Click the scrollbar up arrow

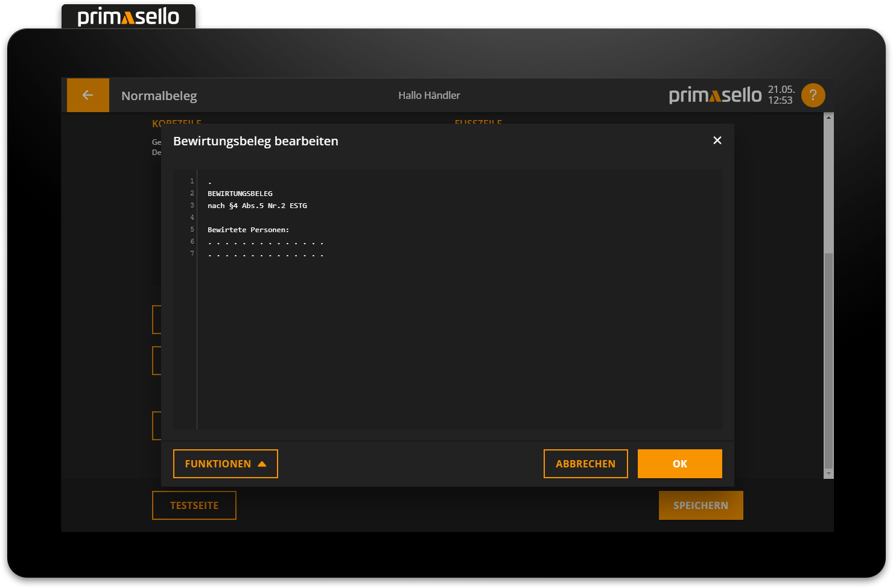(828, 118)
